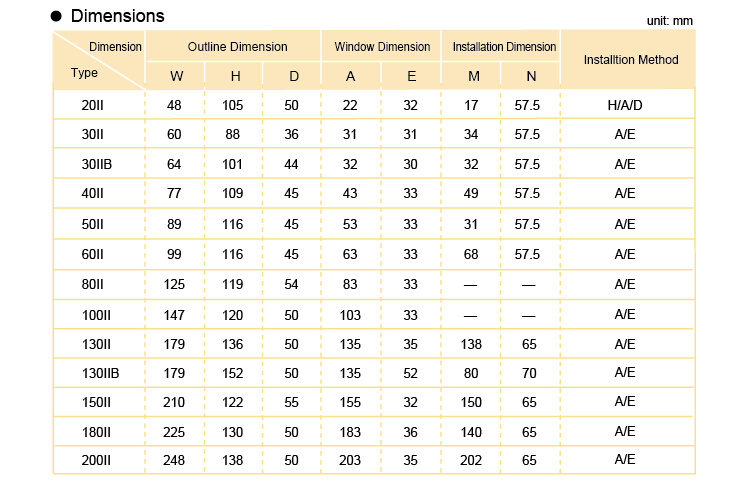Click the H/A/D installation method cell

(625, 105)
